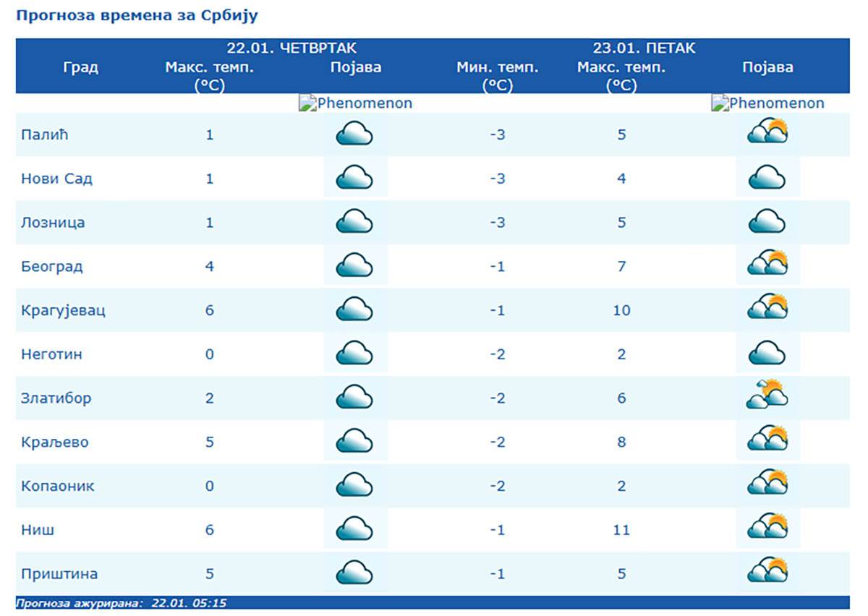Click broken Phenomenon image under Friday column
This screenshot has height=616, width=868.
point(767,103)
